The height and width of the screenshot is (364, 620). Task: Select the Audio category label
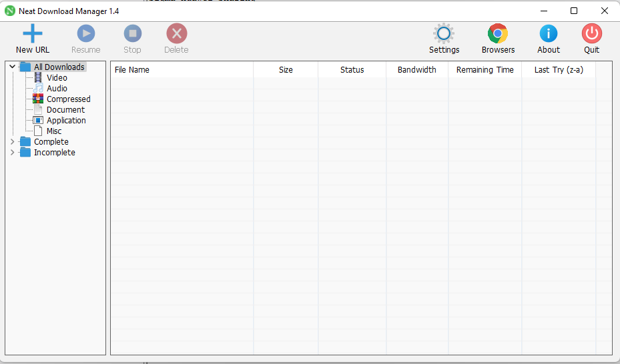coord(57,89)
